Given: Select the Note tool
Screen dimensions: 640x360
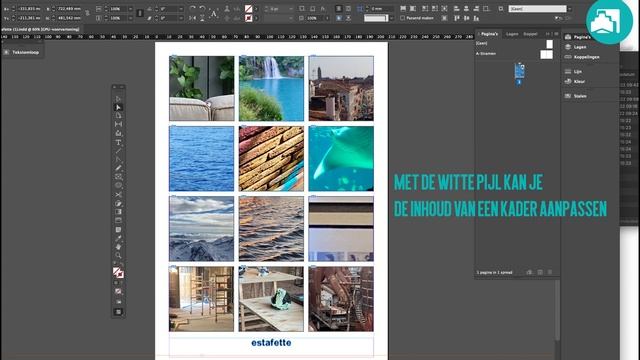Looking at the screenshot, I should [118, 230].
